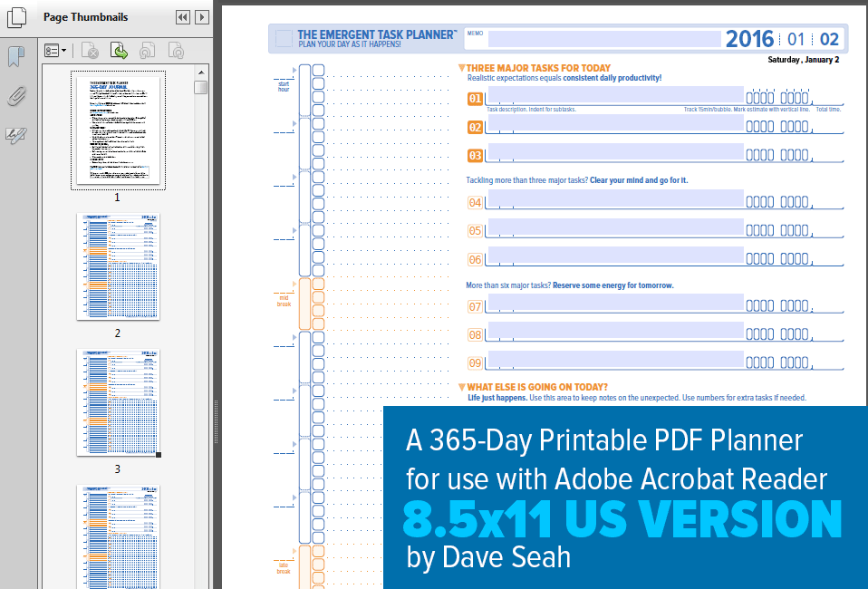868x589 pixels.
Task: Click the page icon with green arrow
Action: click(x=119, y=51)
